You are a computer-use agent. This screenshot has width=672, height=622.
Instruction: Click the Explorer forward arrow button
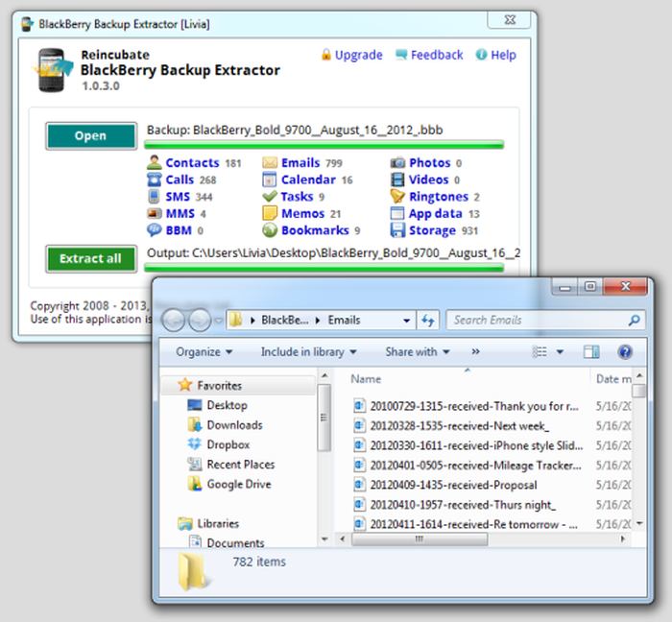pyautogui.click(x=200, y=320)
